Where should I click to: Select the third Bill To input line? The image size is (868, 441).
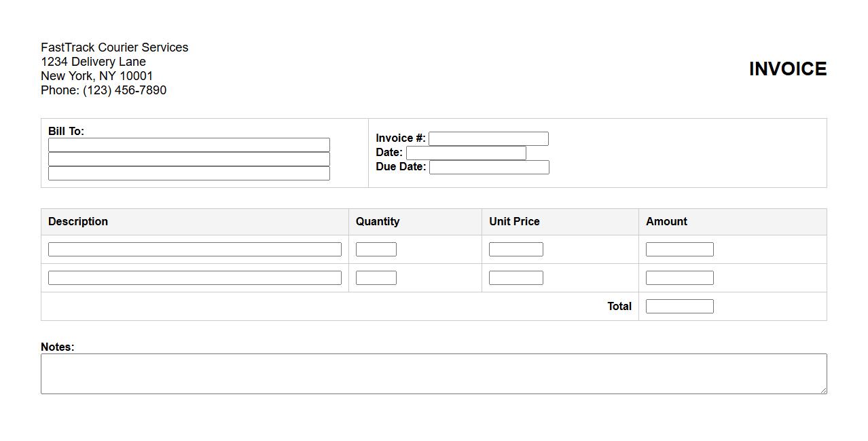tap(189, 174)
